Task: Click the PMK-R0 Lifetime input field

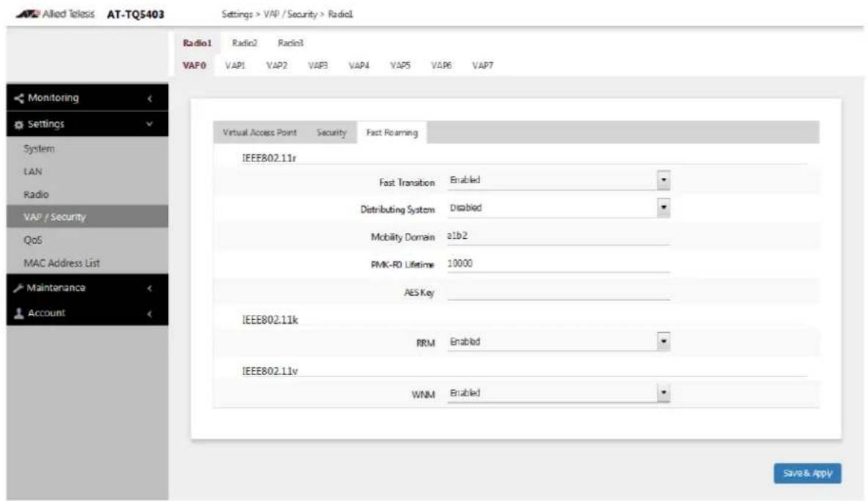Action: (559, 264)
